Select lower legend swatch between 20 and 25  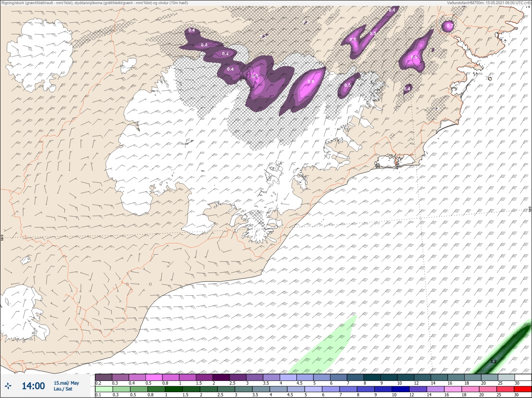pos(488,389)
